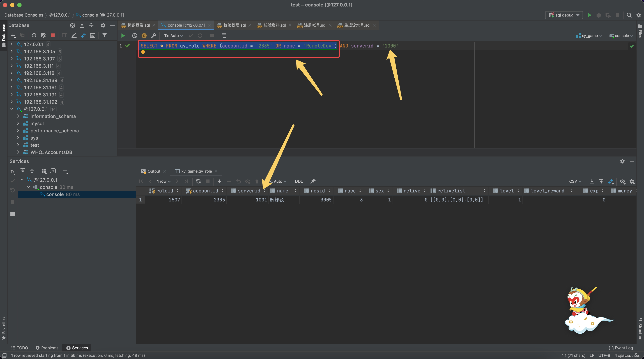This screenshot has width=644, height=359.
Task: Open the 1 row page-size dropdown
Action: point(164,181)
